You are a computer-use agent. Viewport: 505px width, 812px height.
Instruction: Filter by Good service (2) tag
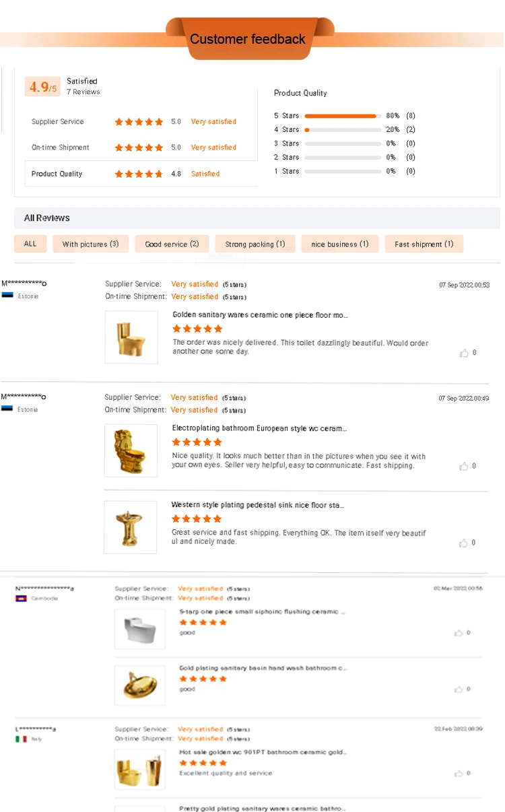pyautogui.click(x=172, y=244)
